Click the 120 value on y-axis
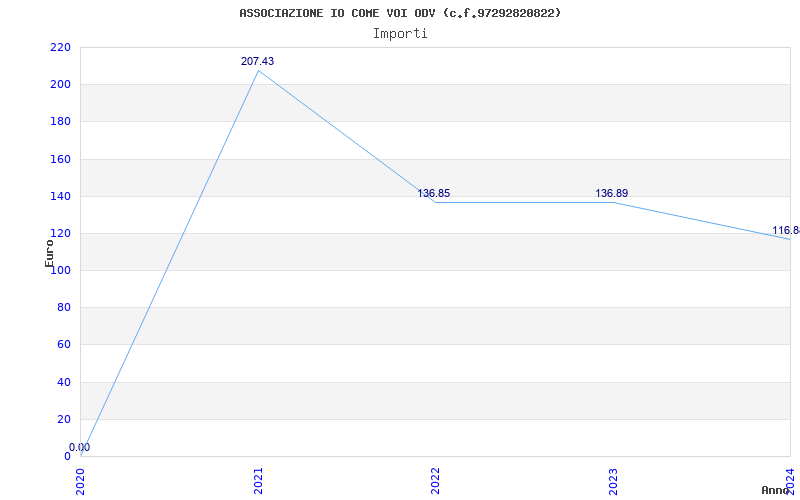 click(60, 234)
